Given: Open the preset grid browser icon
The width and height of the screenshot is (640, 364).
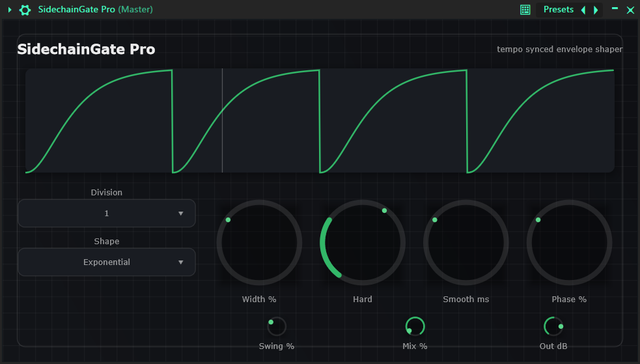Looking at the screenshot, I should point(525,10).
